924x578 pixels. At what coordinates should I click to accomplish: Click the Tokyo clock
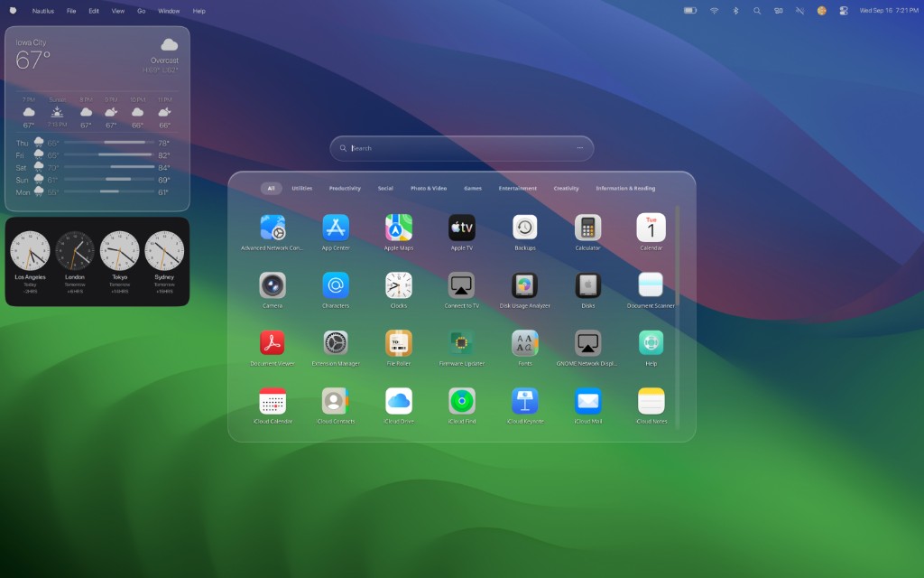point(120,251)
